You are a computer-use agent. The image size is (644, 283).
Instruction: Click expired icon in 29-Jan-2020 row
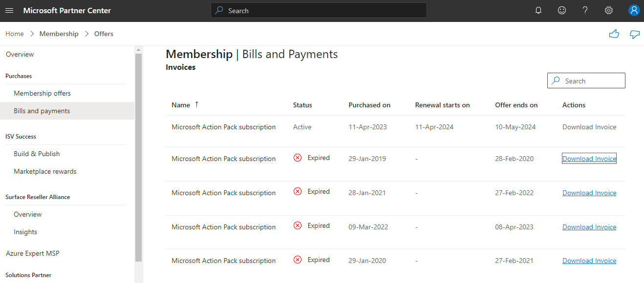(298, 260)
